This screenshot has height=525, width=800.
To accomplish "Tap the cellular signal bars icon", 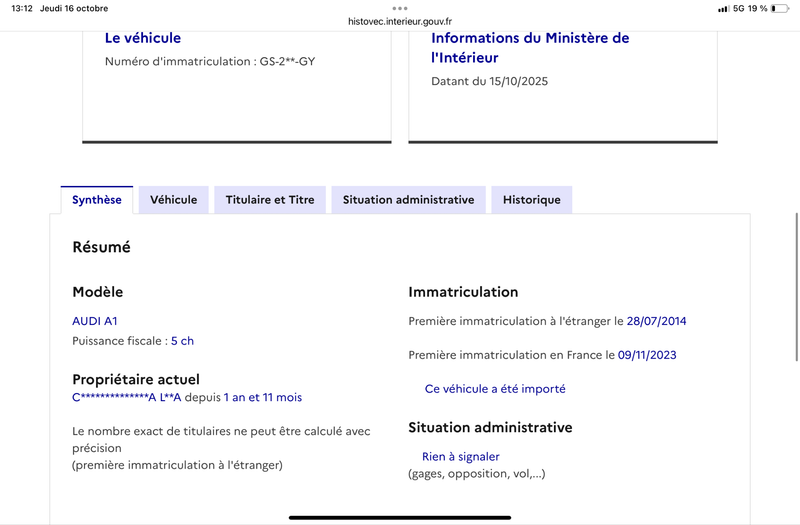I will click(723, 8).
